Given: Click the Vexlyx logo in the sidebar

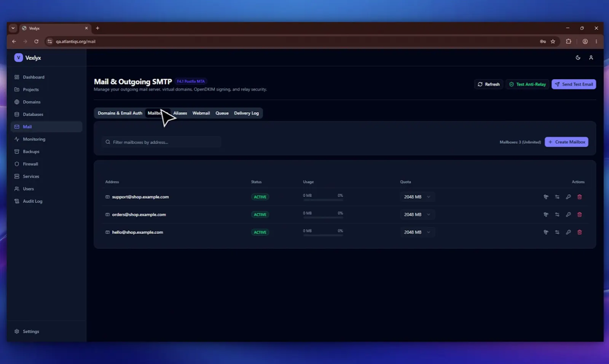Looking at the screenshot, I should pyautogui.click(x=28, y=58).
